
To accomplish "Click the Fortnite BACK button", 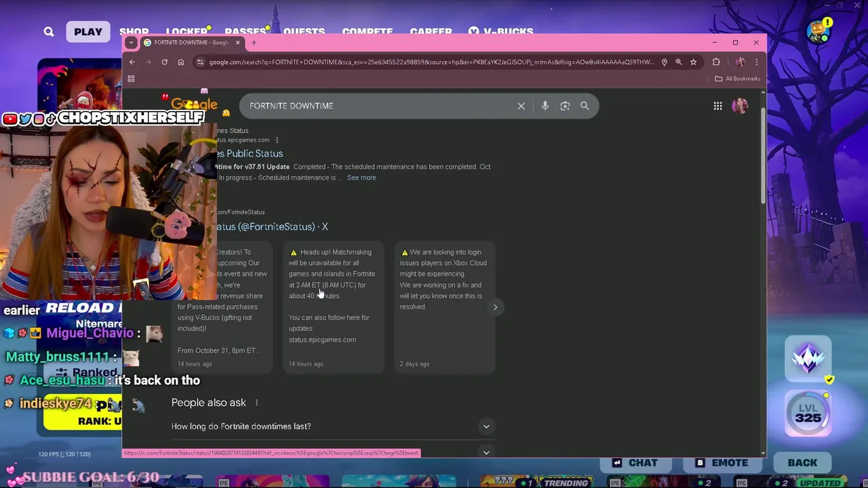I will point(802,463).
